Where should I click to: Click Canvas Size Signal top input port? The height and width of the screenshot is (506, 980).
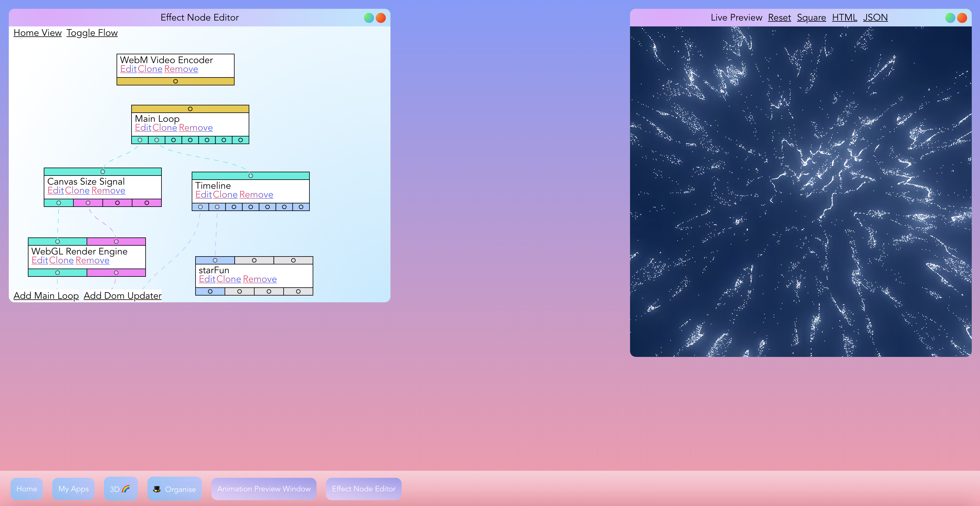(x=103, y=172)
